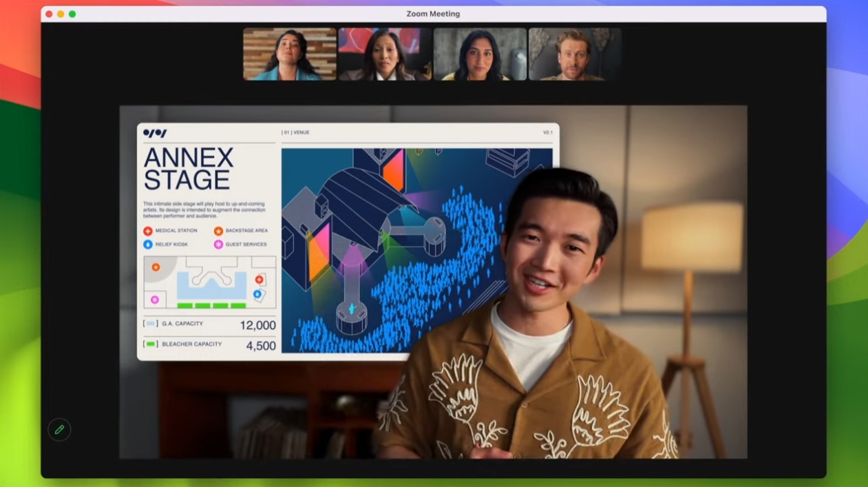
Task: Click the "Zoom Meeting" window title
Action: pyautogui.click(x=434, y=14)
